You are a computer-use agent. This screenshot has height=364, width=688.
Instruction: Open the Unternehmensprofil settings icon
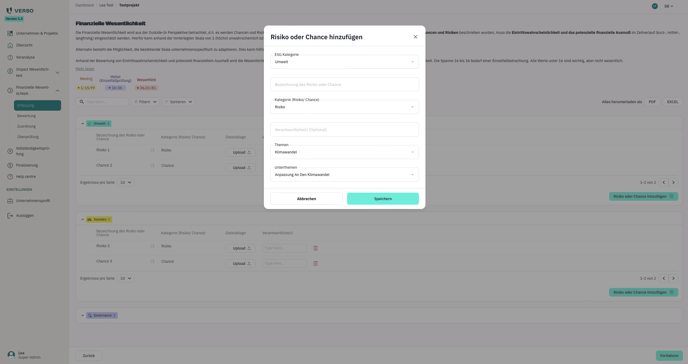[x=10, y=201]
